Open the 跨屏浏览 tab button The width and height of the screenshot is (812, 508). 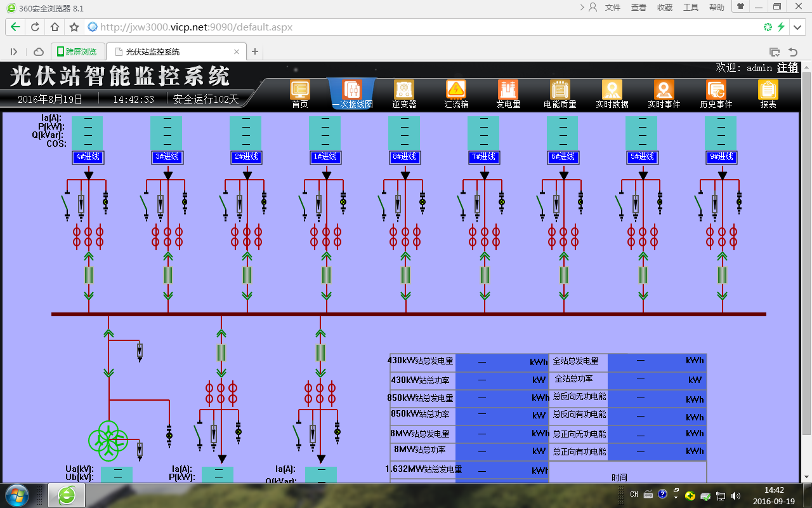click(x=77, y=52)
